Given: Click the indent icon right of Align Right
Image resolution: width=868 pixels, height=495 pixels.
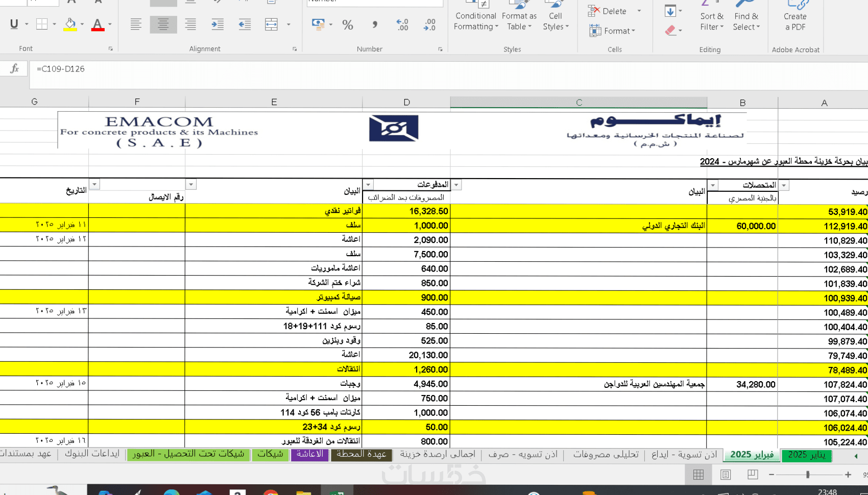Looking at the screenshot, I should click(x=218, y=24).
